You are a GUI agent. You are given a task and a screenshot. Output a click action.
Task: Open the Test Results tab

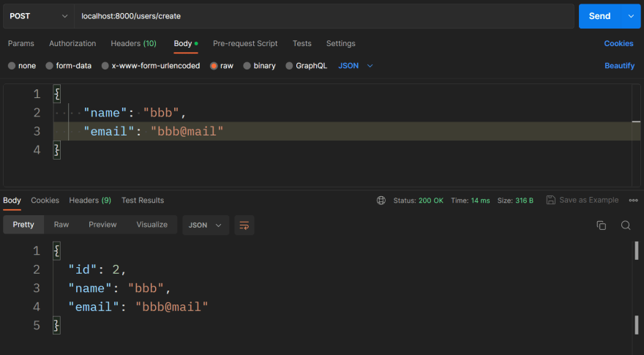point(143,201)
